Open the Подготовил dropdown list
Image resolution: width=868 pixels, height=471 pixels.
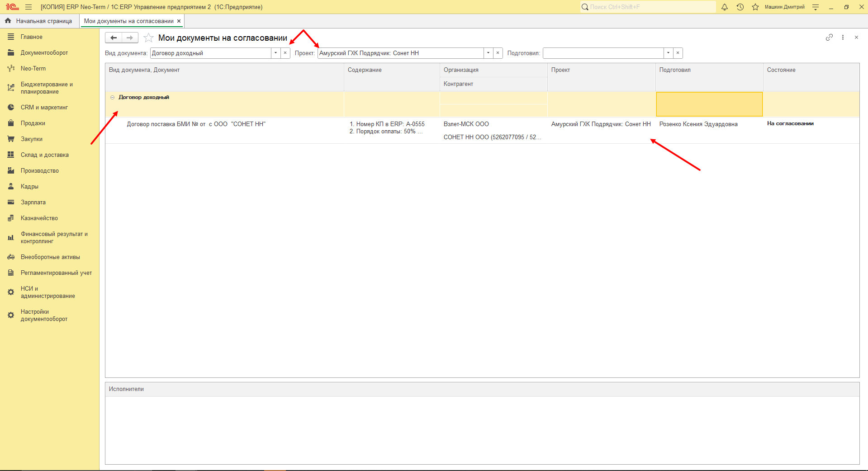pos(668,53)
